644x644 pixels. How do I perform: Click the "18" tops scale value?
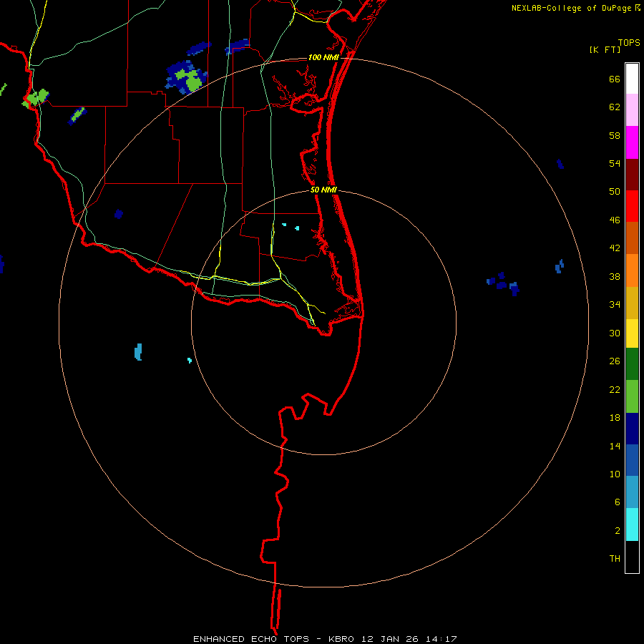(615, 418)
